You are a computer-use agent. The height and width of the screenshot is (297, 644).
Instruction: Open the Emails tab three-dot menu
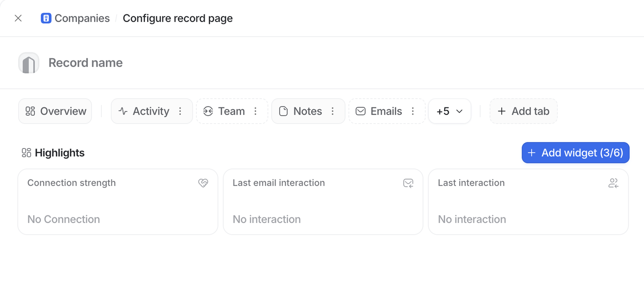(413, 111)
